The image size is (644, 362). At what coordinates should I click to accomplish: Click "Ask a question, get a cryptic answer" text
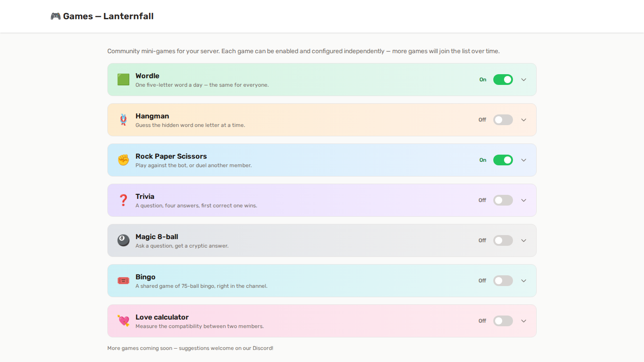(182, 246)
